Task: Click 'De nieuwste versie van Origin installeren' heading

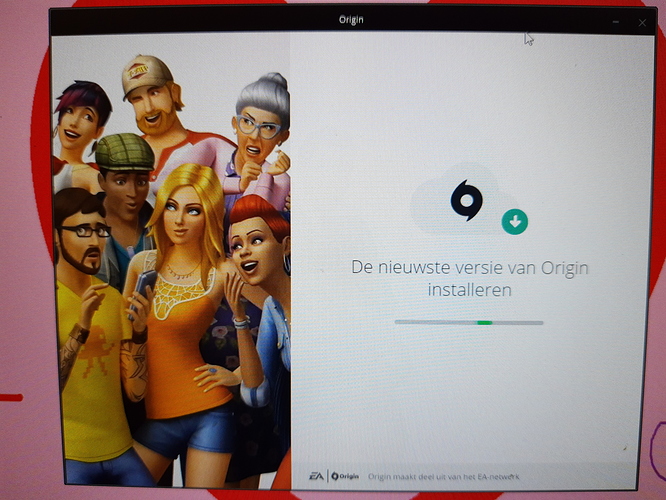Action: (470, 279)
